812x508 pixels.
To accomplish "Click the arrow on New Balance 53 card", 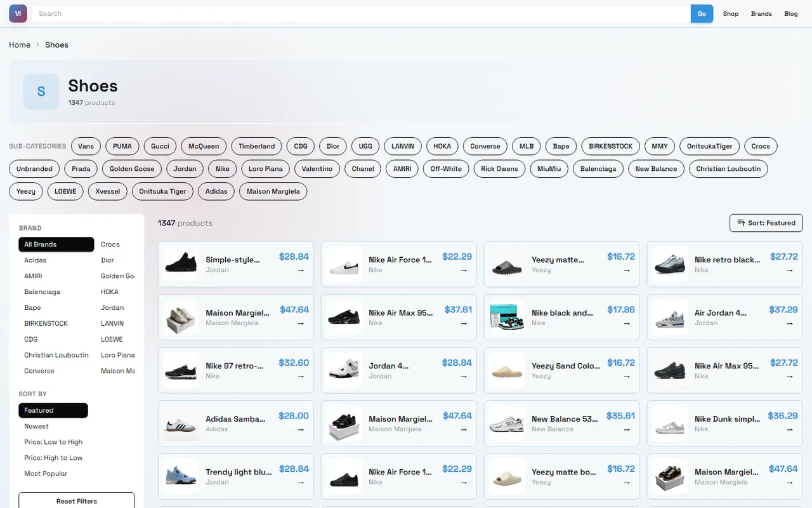I will [x=627, y=429].
